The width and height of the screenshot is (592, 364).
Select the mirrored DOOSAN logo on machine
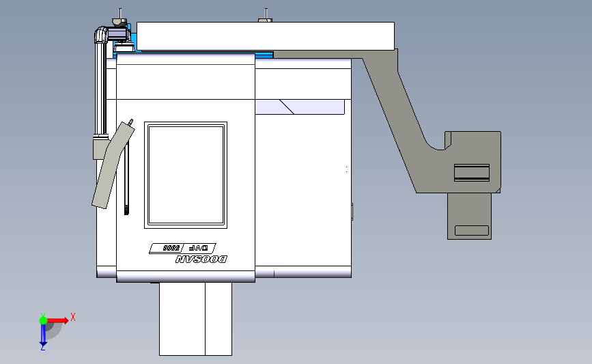pos(201,259)
